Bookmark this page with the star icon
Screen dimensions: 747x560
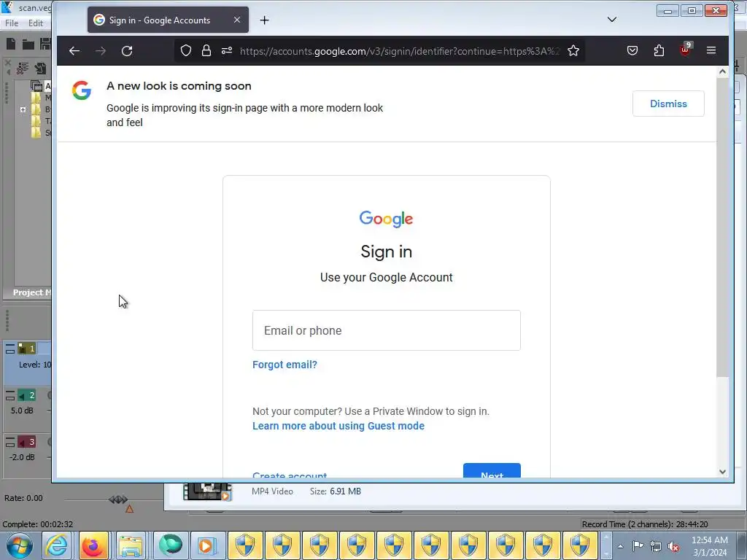click(573, 50)
